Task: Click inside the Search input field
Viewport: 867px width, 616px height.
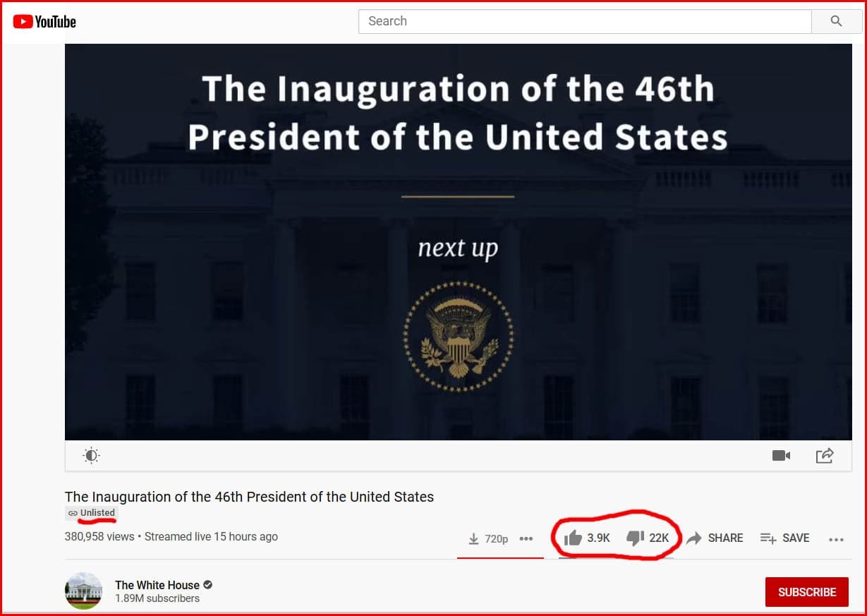Action: click(x=584, y=21)
